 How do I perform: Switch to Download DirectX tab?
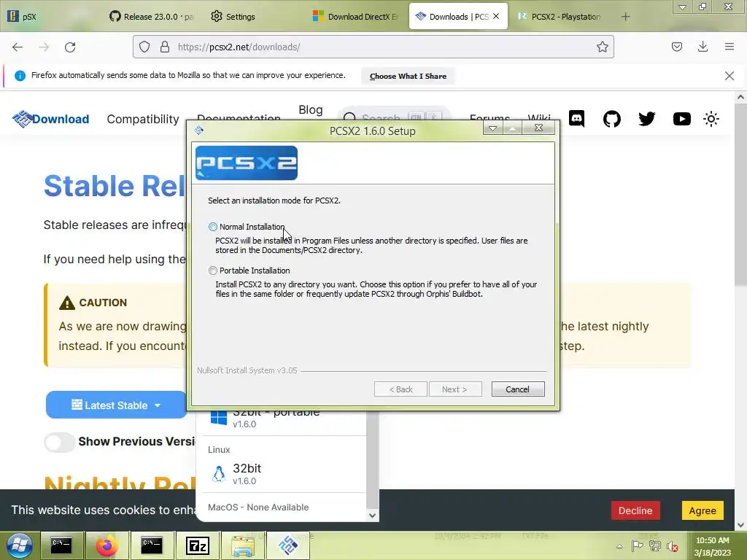click(x=355, y=17)
